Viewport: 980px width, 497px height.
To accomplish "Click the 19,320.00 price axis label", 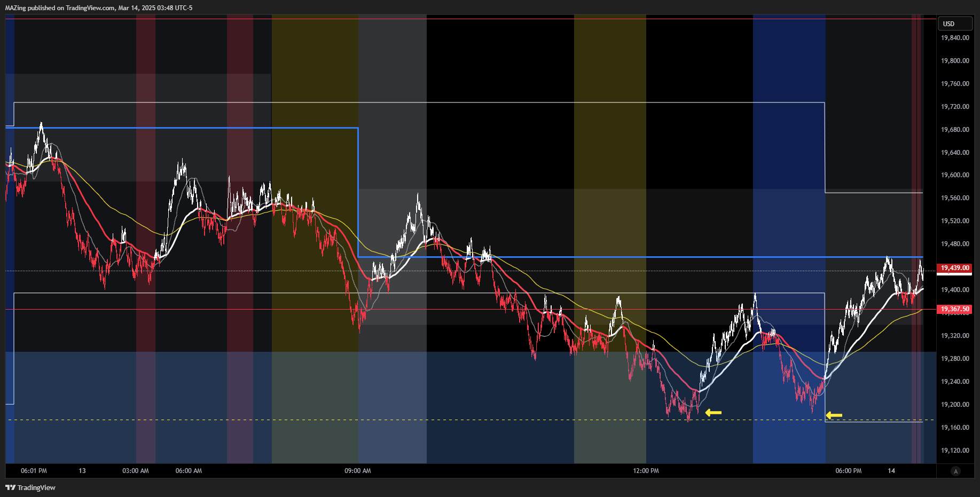I will click(x=955, y=336).
